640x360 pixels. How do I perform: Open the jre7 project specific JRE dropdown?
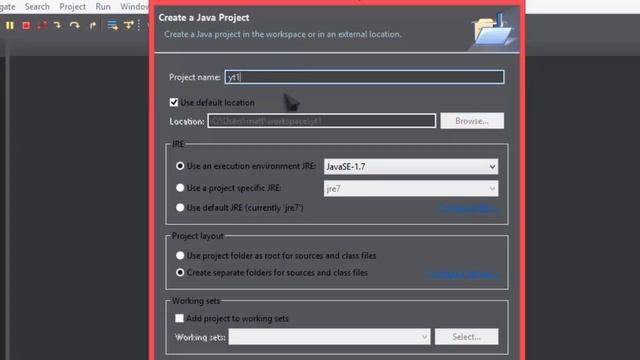pyautogui.click(x=411, y=189)
